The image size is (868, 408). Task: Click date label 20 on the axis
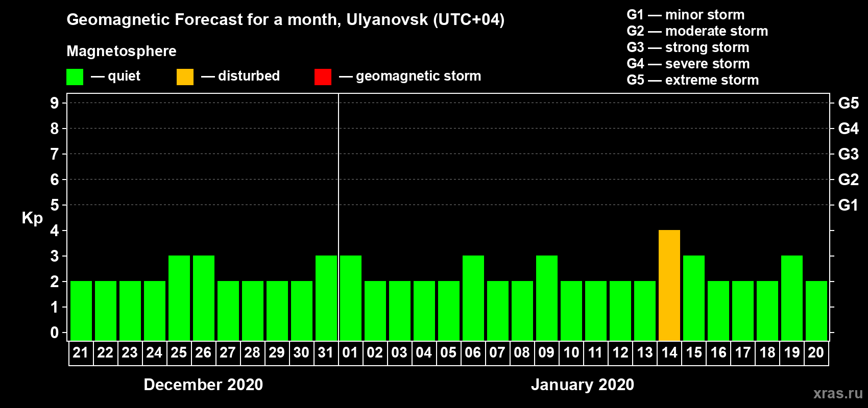click(816, 352)
